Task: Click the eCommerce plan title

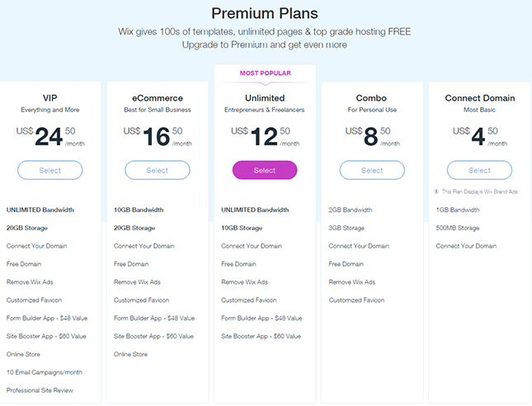Action: click(x=157, y=98)
